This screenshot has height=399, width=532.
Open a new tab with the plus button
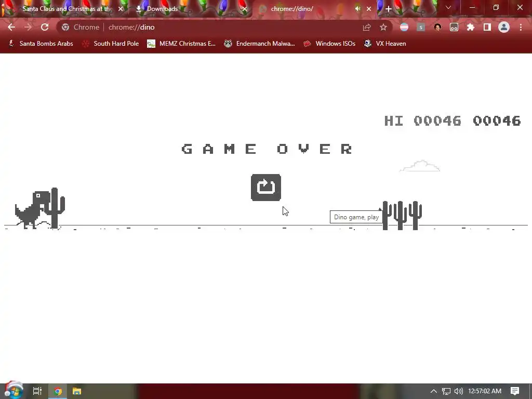[389, 9]
